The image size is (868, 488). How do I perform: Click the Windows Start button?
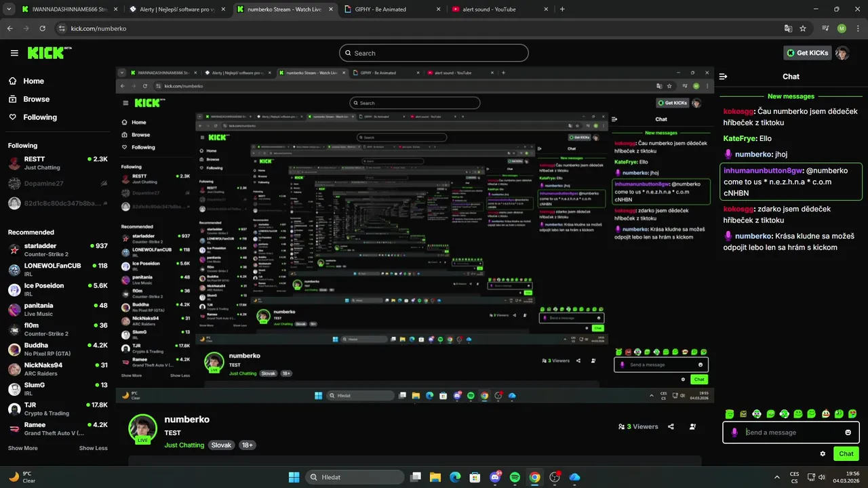tap(294, 477)
